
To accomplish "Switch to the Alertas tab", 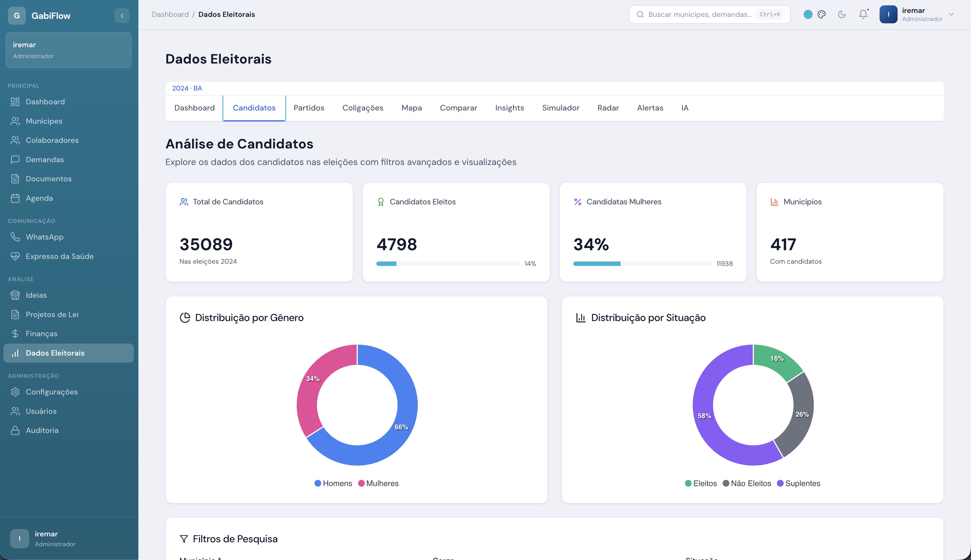I will pos(650,108).
